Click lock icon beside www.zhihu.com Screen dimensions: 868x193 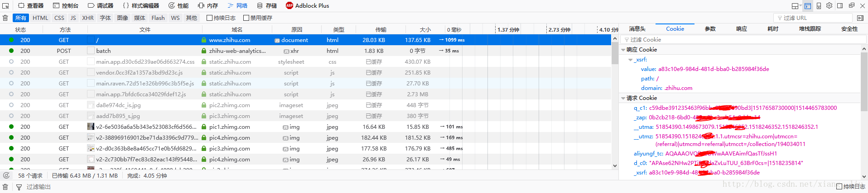click(x=204, y=40)
